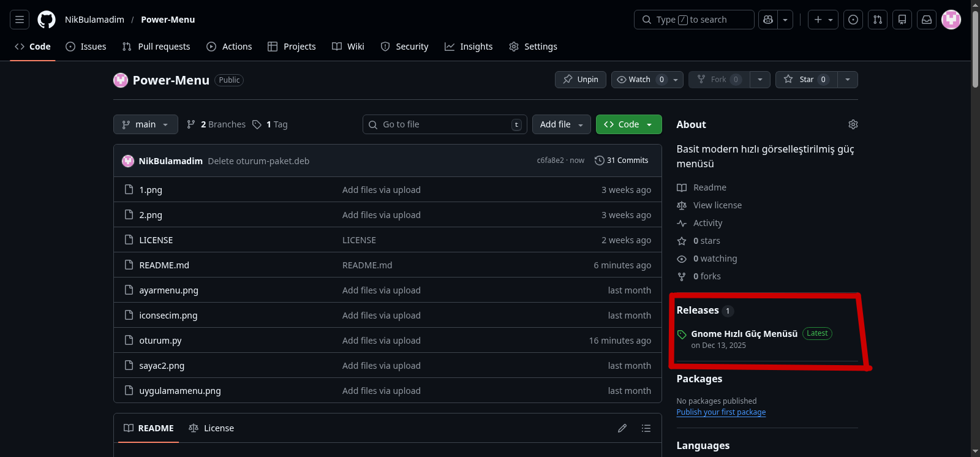Open the 31 Commits history link
This screenshot has width=980, height=457.
pos(622,161)
